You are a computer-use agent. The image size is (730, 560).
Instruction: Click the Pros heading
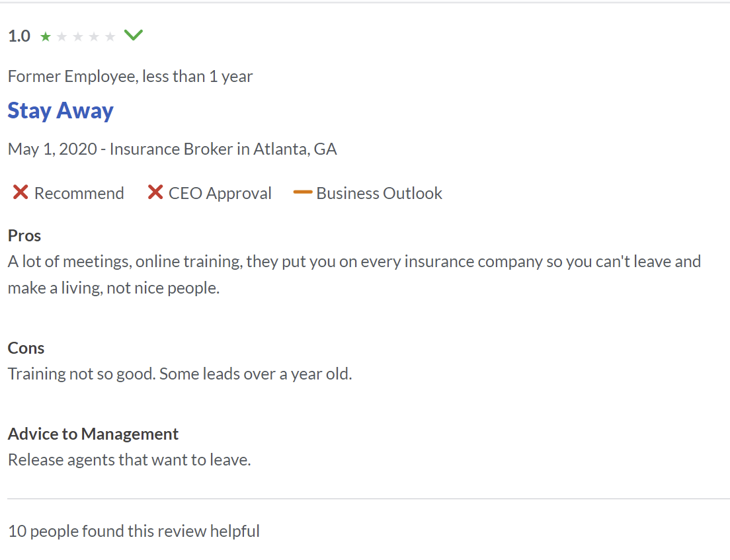point(24,235)
